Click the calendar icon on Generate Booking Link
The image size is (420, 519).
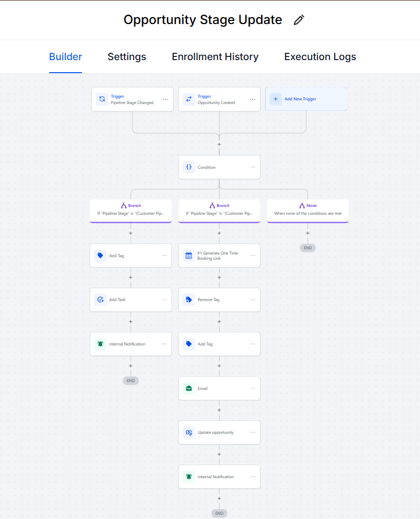click(189, 256)
